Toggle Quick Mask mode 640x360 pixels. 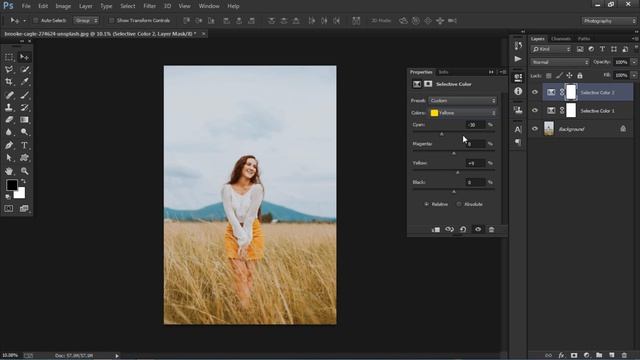pos(9,209)
